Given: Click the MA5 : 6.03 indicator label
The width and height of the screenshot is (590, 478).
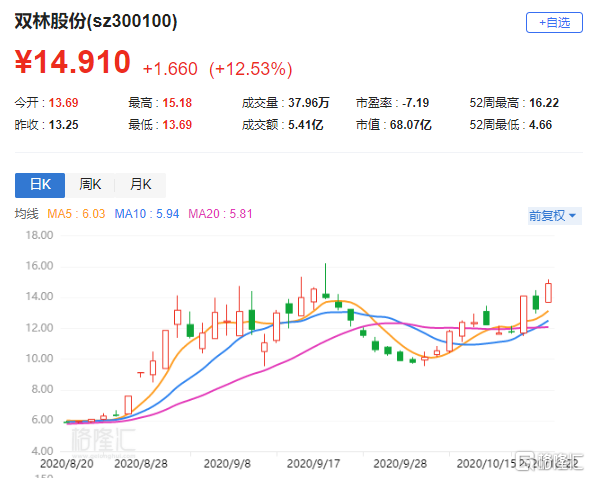Looking at the screenshot, I should tap(76, 214).
